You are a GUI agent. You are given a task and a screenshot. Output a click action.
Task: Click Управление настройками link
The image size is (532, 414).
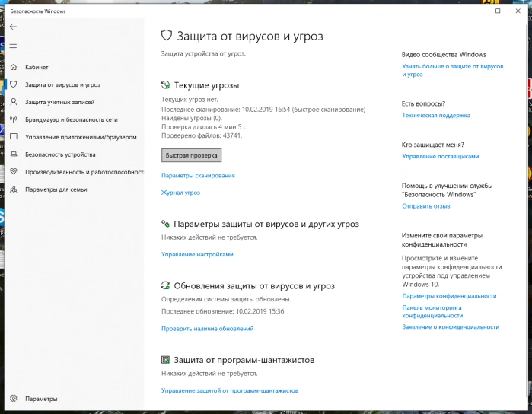(197, 254)
